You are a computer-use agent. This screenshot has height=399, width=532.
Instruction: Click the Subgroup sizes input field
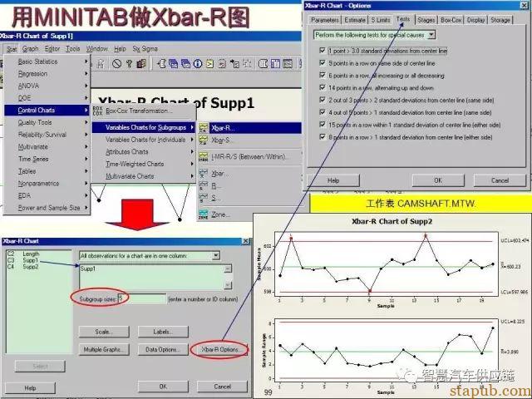(142, 299)
